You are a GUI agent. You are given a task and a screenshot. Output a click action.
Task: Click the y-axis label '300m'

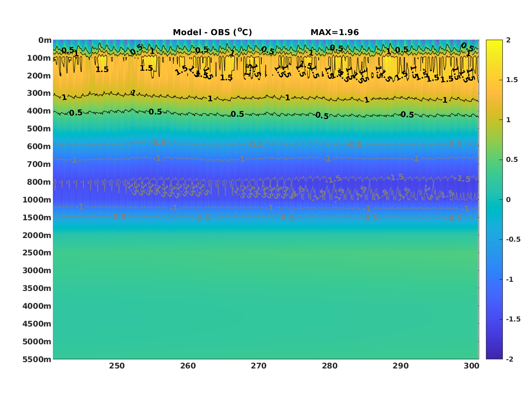coord(39,93)
